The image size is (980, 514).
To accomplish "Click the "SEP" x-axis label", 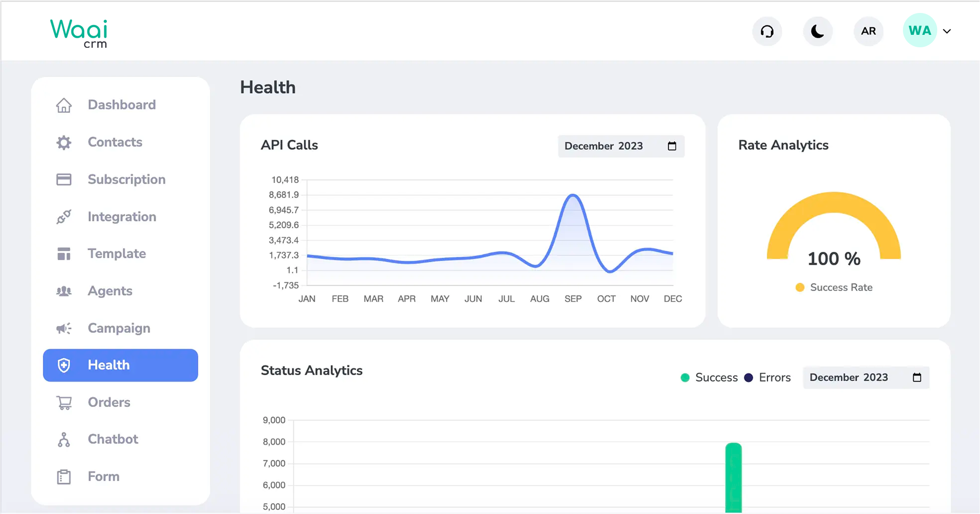I will pos(573,299).
